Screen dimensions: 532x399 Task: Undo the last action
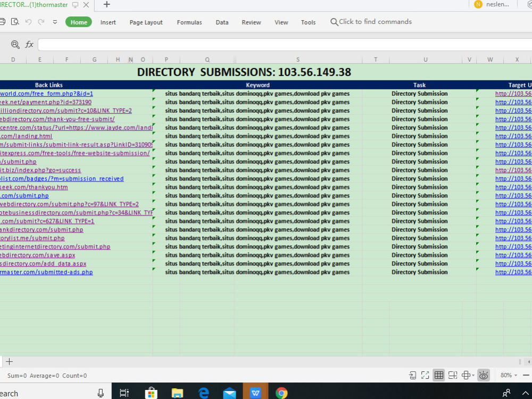[x=29, y=22]
